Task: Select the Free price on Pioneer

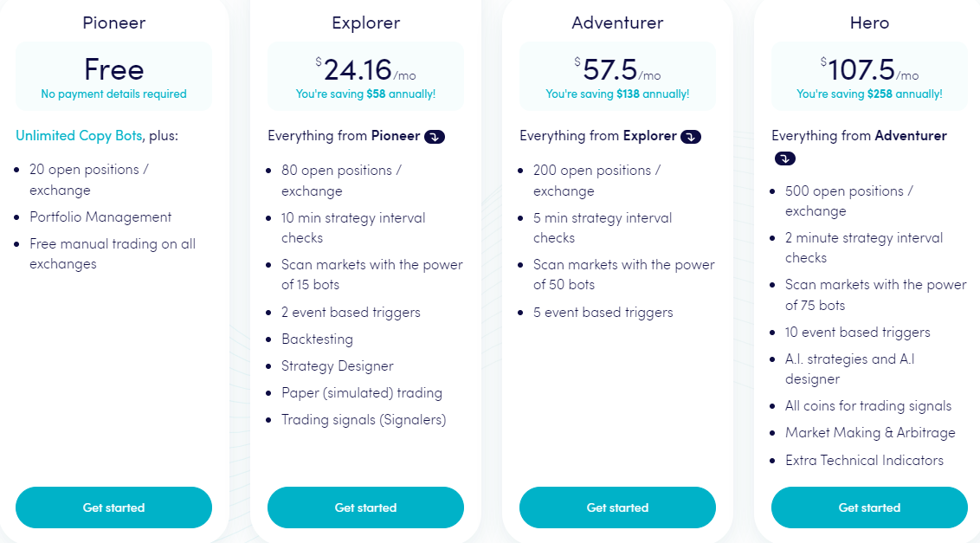Action: coord(113,68)
